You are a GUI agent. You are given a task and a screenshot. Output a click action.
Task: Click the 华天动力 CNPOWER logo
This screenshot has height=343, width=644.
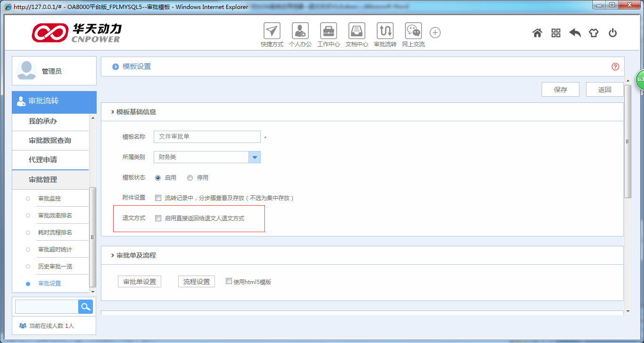(x=76, y=33)
